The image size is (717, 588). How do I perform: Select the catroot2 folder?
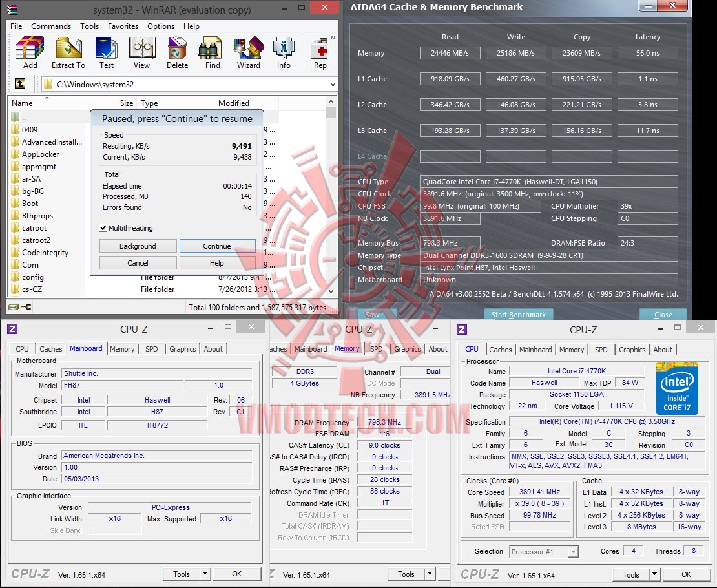36,240
